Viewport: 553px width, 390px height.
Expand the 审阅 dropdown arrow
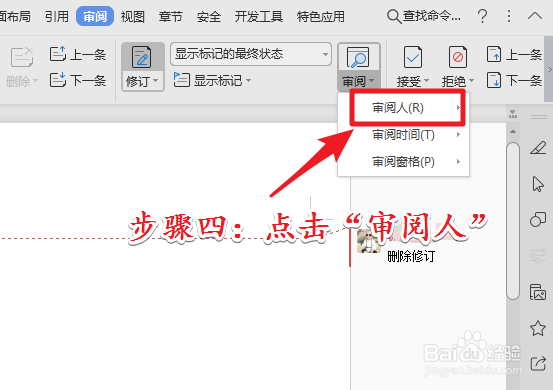point(372,81)
